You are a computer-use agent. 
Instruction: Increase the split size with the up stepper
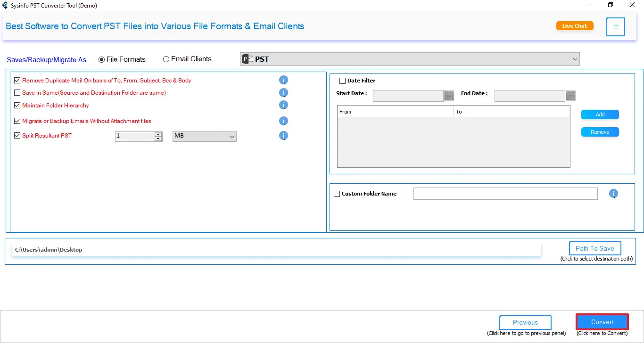(158, 134)
